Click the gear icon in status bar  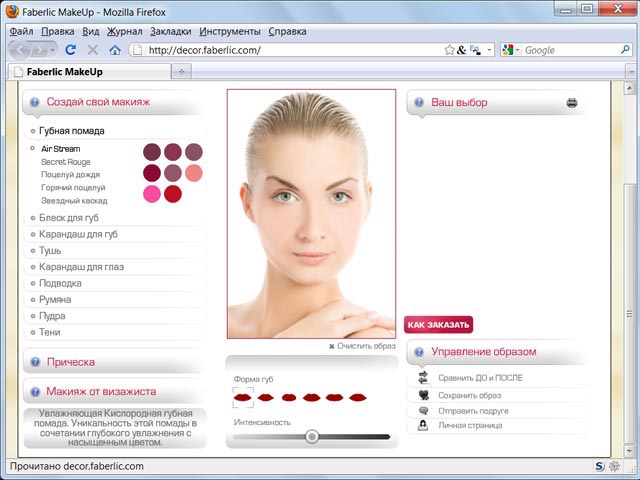tap(614, 466)
